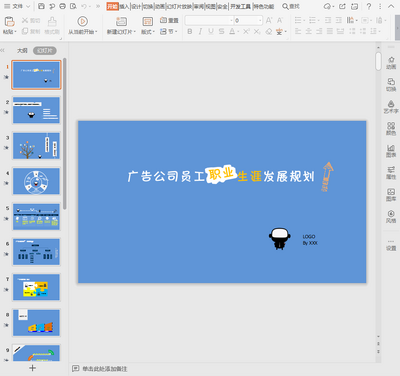Switch to the Insert (插入) tab
Image resolution: width=400 pixels, height=376 pixels.
[124, 6]
